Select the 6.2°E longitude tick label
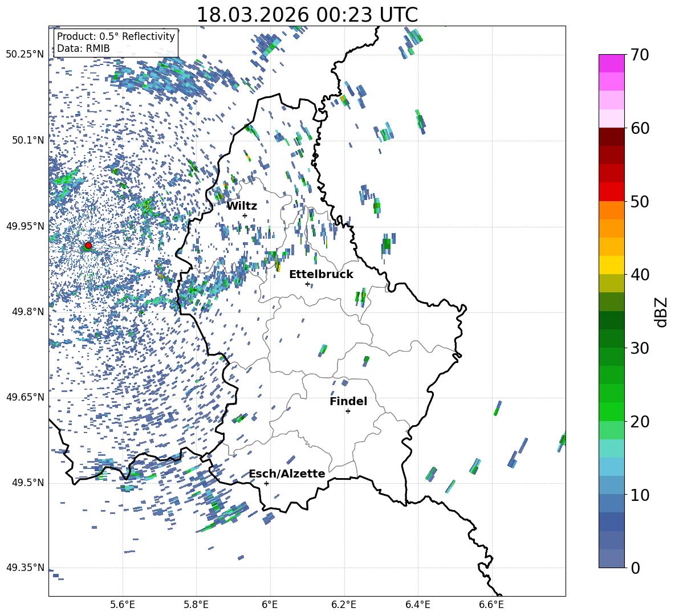Viewport: 675px width, 616px height. tap(344, 604)
